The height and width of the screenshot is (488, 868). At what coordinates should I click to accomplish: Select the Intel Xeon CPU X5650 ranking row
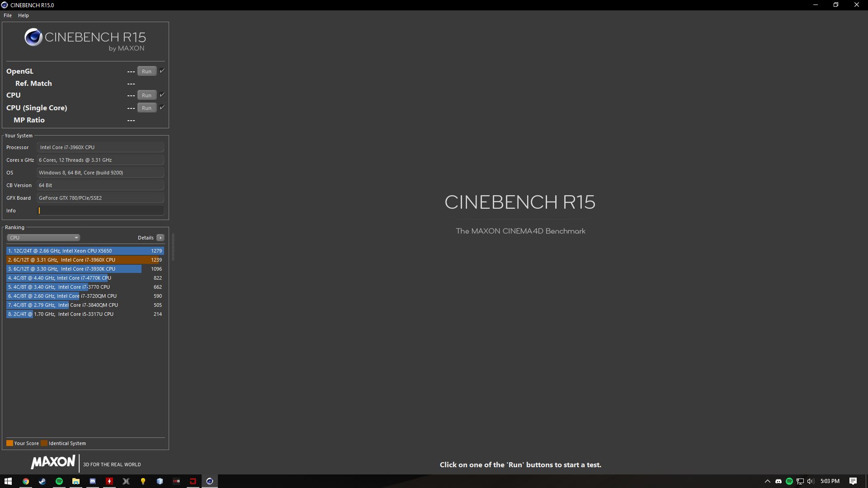85,251
